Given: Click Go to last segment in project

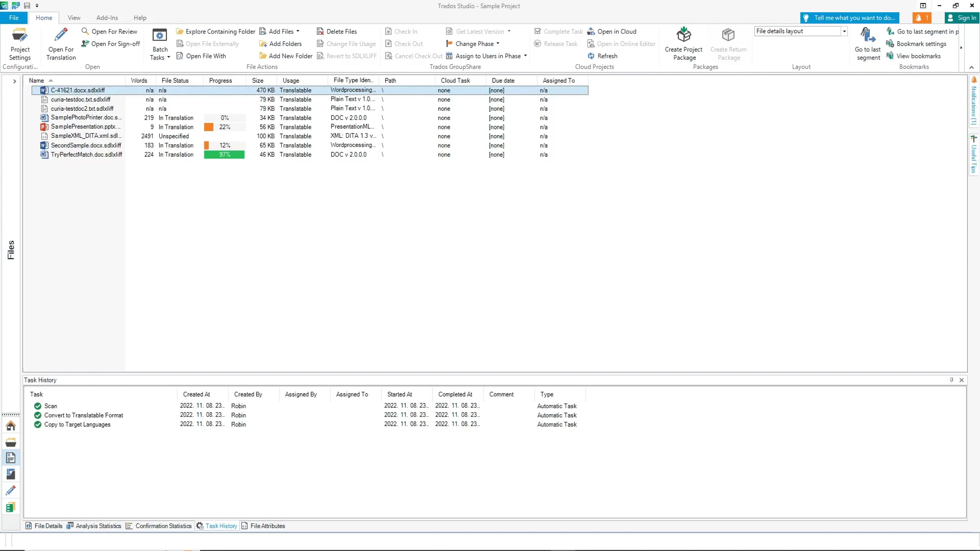Looking at the screenshot, I should click(x=922, y=31).
